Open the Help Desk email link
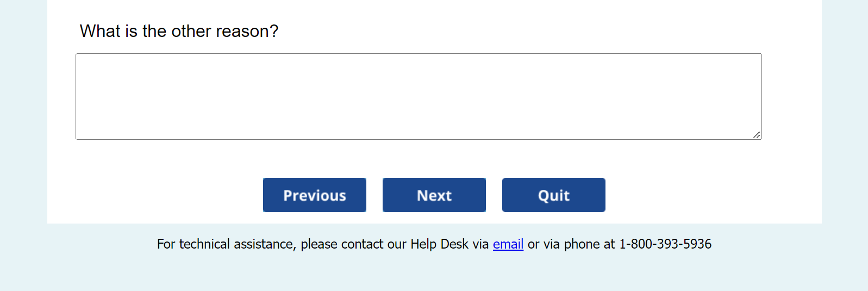 (x=508, y=244)
